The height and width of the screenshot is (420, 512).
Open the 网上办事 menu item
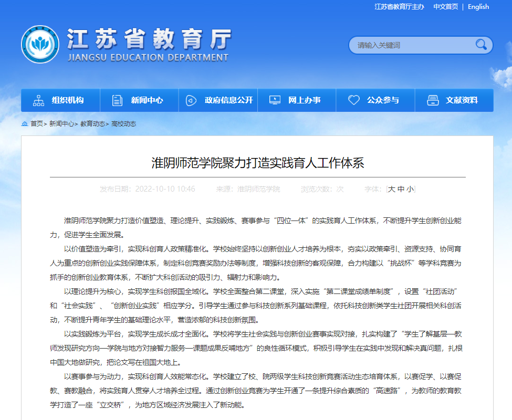[297, 100]
